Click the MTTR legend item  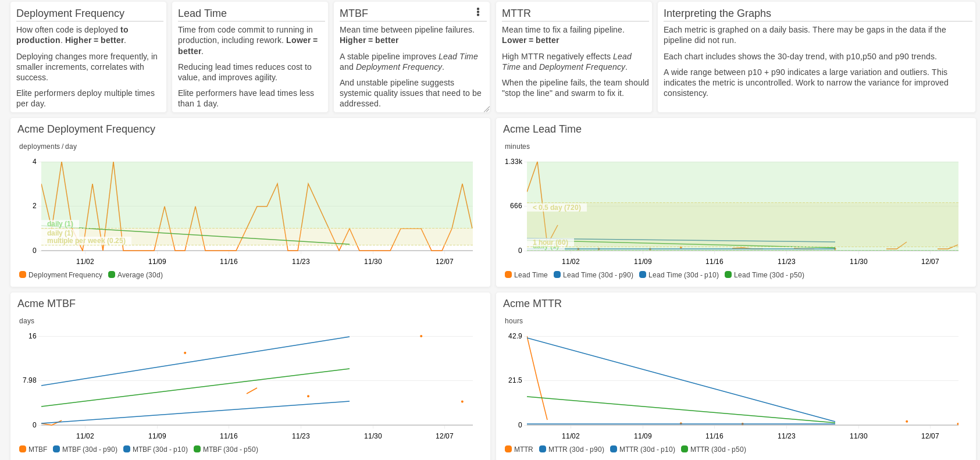519,450
